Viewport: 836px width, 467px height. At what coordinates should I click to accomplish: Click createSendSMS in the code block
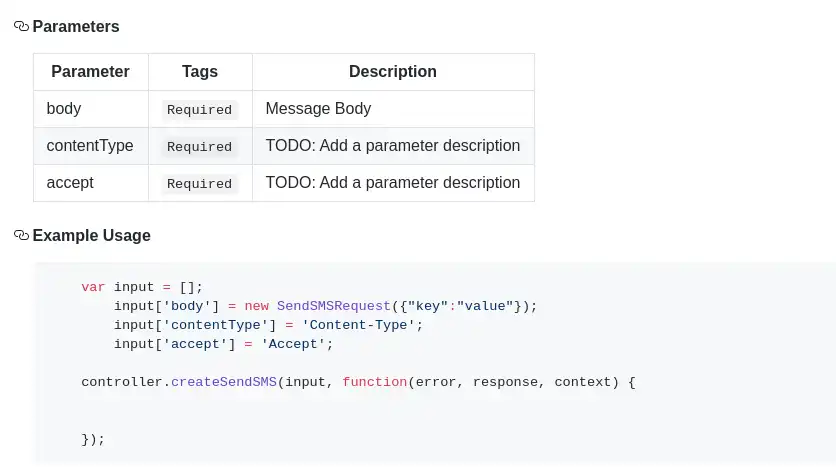[224, 382]
